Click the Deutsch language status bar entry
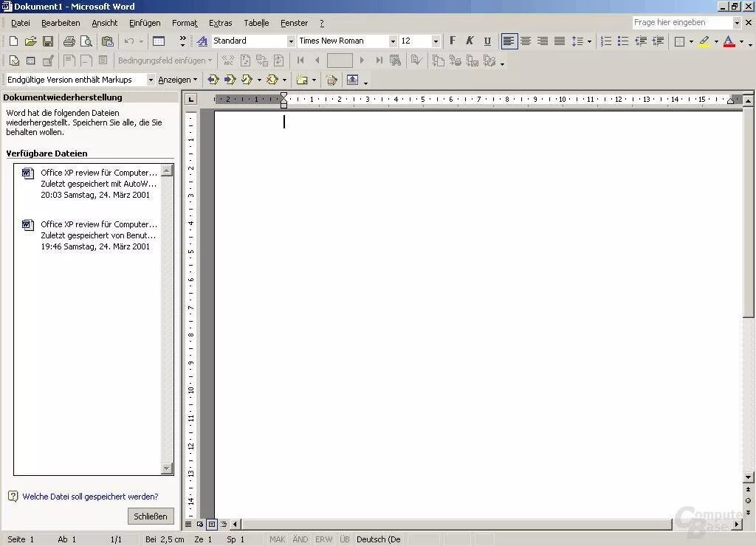 tap(379, 539)
